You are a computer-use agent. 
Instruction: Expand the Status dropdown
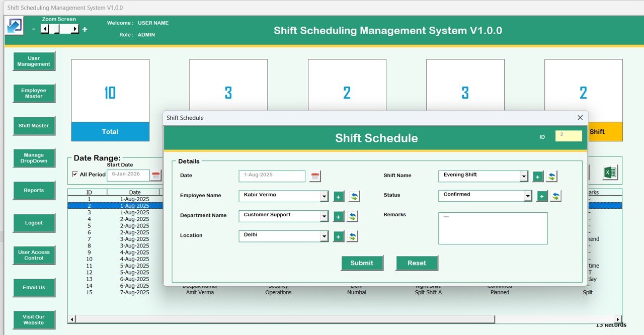pos(527,196)
